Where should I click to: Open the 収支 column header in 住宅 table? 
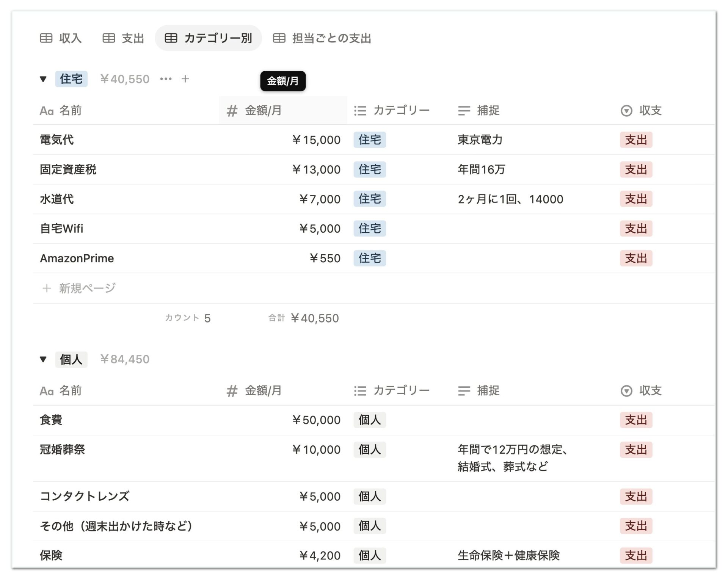pyautogui.click(x=641, y=110)
